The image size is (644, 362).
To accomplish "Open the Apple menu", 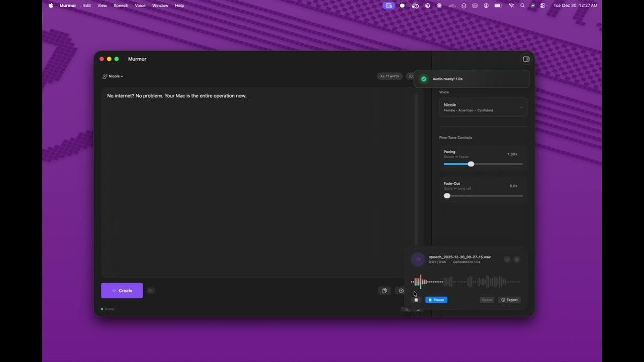I will click(x=51, y=5).
